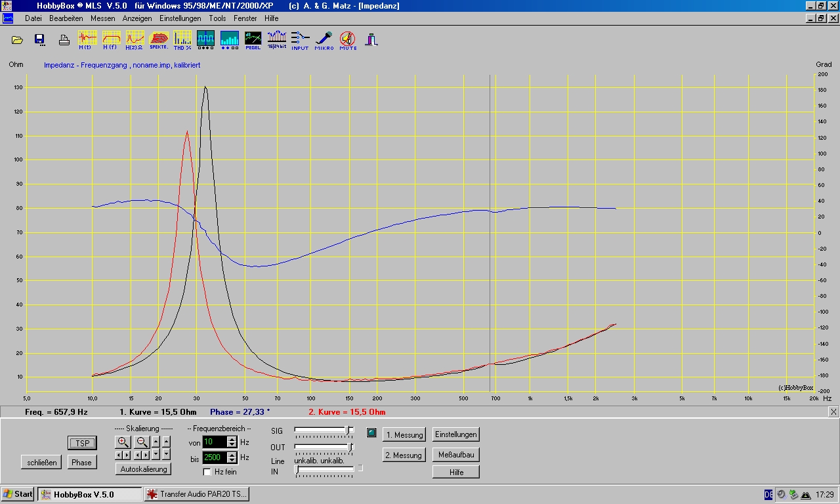The height and width of the screenshot is (504, 840).
Task: Select the 16|24 bit resolution icon
Action: (x=277, y=40)
